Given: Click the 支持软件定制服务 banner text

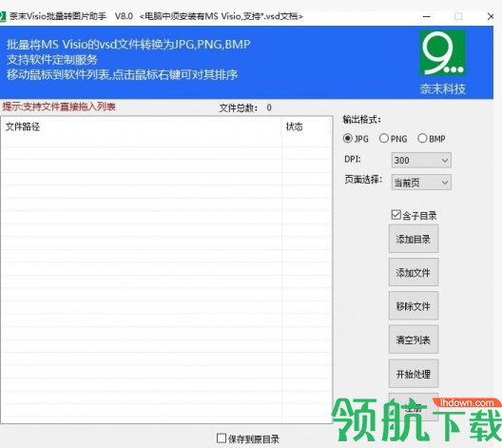Looking at the screenshot, I should point(52,60).
